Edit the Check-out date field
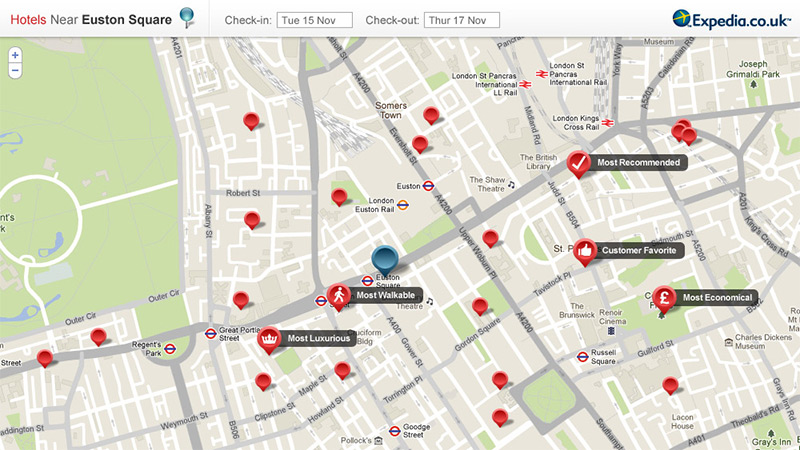Screen dimensions: 800x450 tap(462, 20)
